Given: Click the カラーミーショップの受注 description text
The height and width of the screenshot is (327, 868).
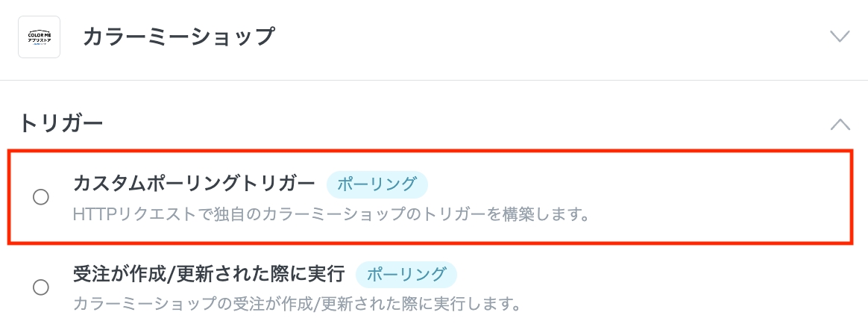Looking at the screenshot, I should click(x=296, y=305).
